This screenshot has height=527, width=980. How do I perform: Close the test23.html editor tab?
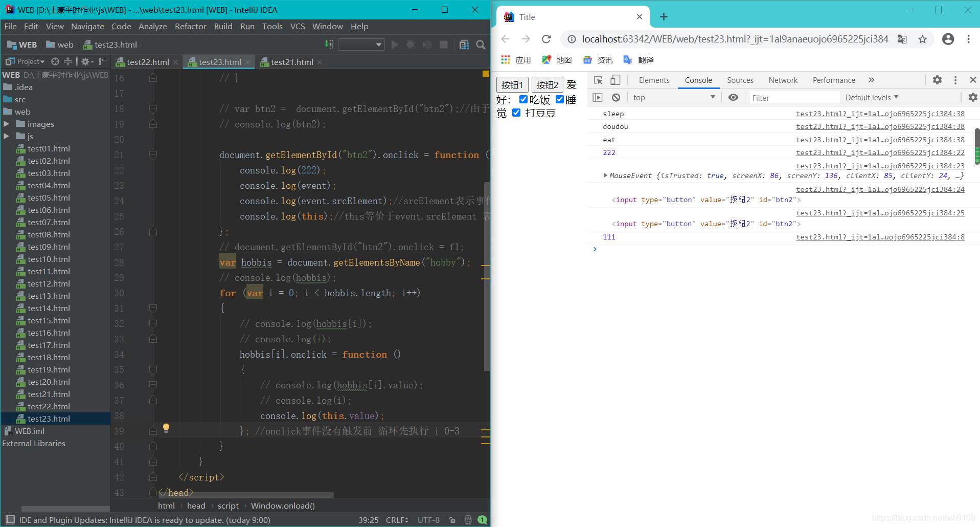point(247,62)
